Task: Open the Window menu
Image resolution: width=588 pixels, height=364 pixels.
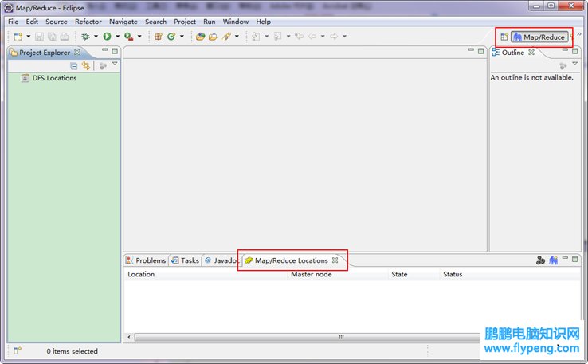Action: point(236,22)
